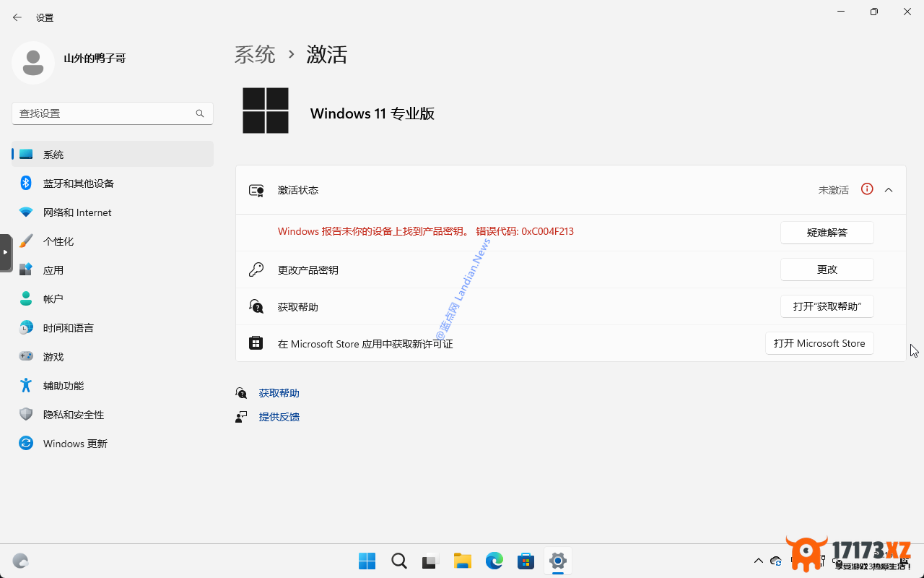Open 网络和 Internet settings
This screenshot has height=578, width=924.
[113, 212]
